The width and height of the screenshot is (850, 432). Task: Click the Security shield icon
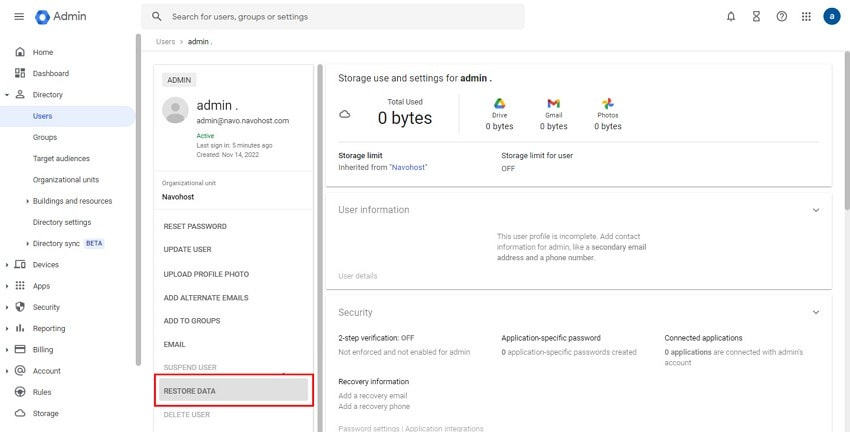pos(20,307)
